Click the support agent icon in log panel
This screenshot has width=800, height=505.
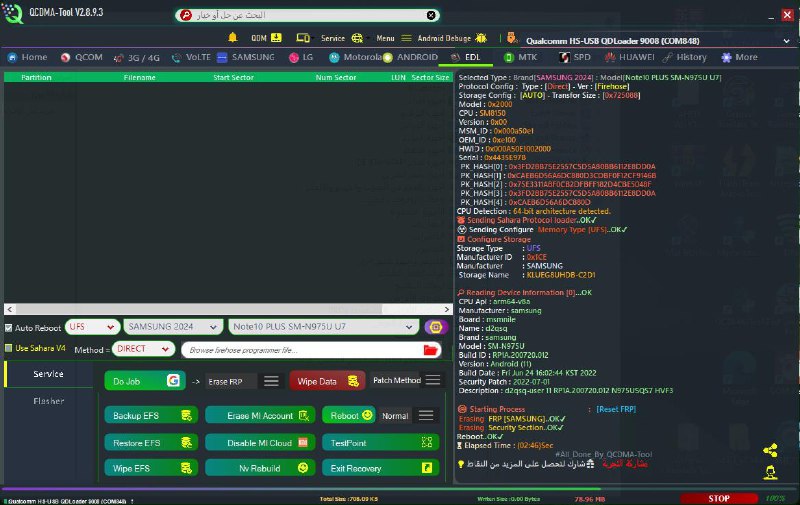tap(770, 472)
